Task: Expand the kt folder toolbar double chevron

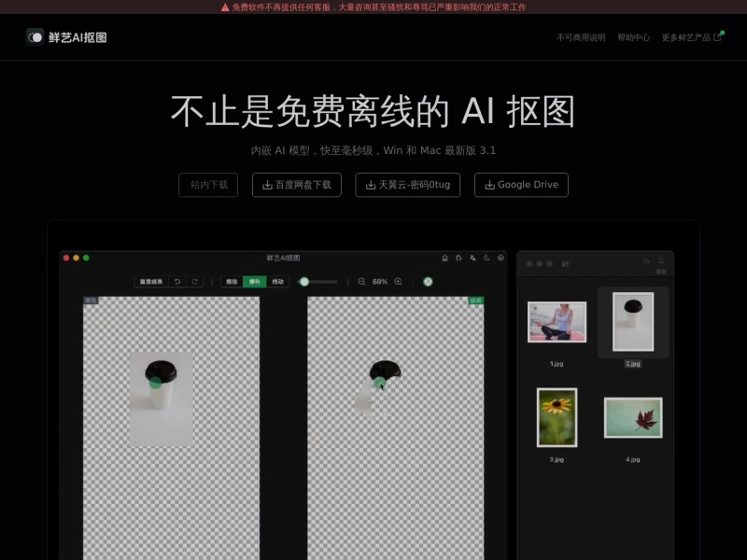Action: (x=645, y=261)
